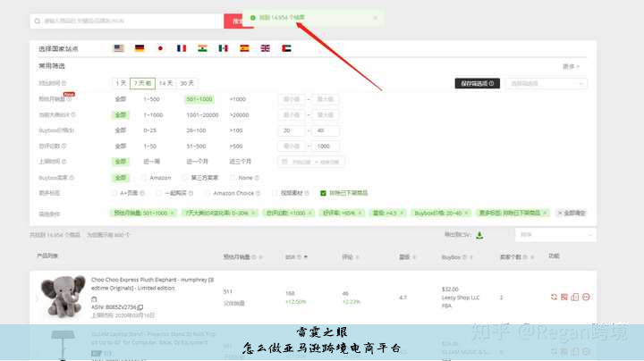Open the sort order dropdown
Screen dimensions: 644x361
[549, 235]
